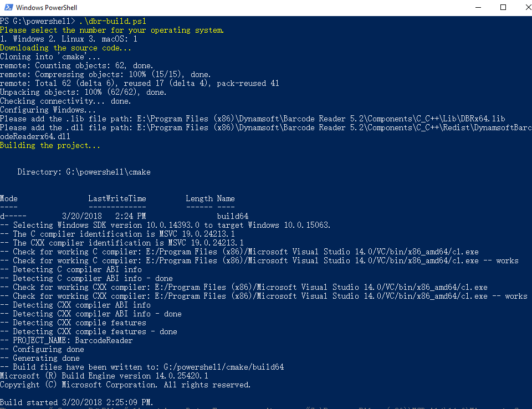Viewport: 532px width, 409px height.
Task: Click the "Build started 3/20/2018" line
Action: pyautogui.click(x=77, y=402)
